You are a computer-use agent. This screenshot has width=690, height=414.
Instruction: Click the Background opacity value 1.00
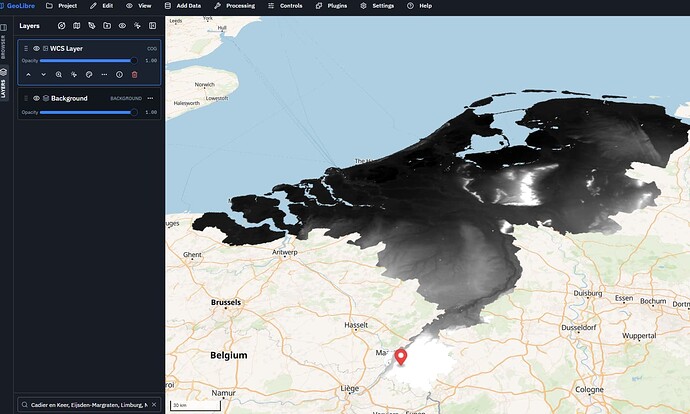(151, 112)
